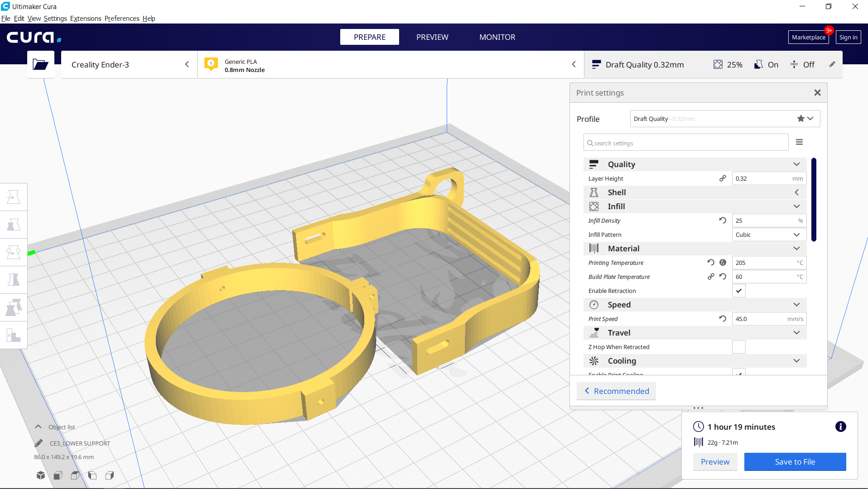Click the search settings field
The width and height of the screenshot is (868, 489).
[x=686, y=143]
